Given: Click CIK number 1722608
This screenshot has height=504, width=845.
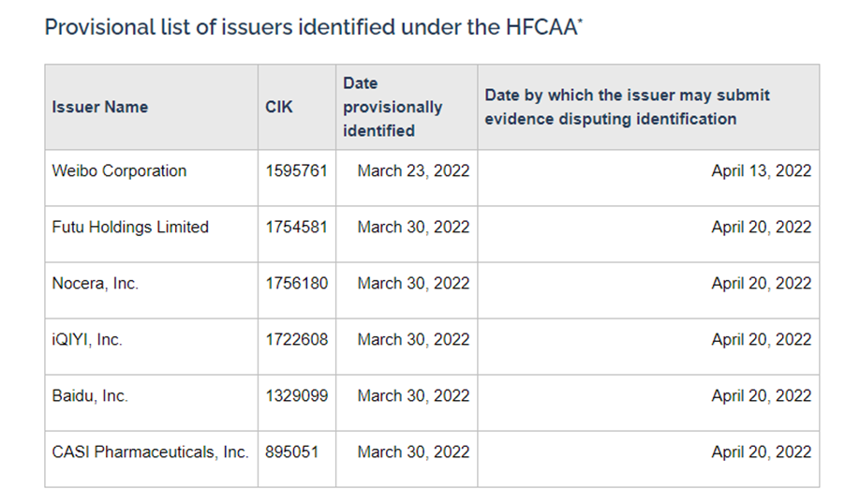Looking at the screenshot, I should point(296,340).
